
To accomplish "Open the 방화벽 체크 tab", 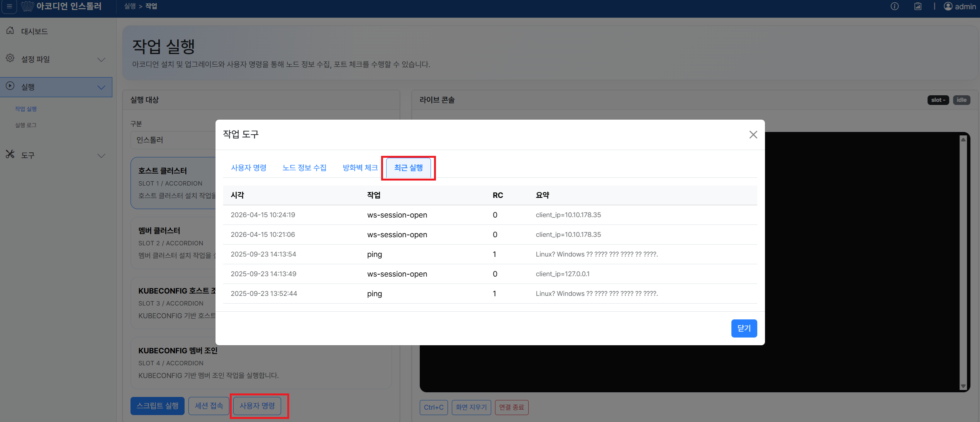I will tap(360, 168).
